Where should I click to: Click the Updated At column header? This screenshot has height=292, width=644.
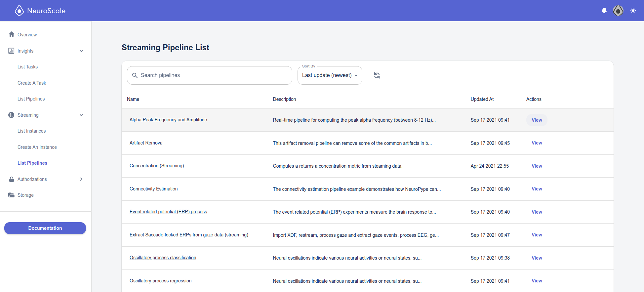(482, 99)
